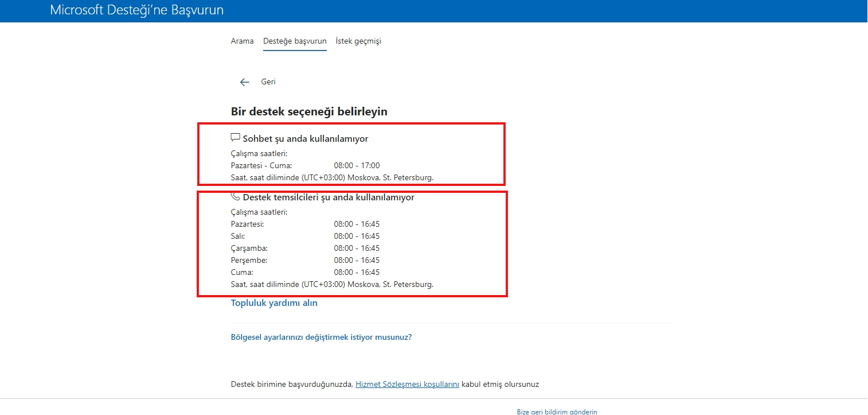The width and height of the screenshot is (868, 415).
Task: Click Bölgesel ayarlarınızı değiştirmek istiyor musunuz link
Action: (x=321, y=338)
